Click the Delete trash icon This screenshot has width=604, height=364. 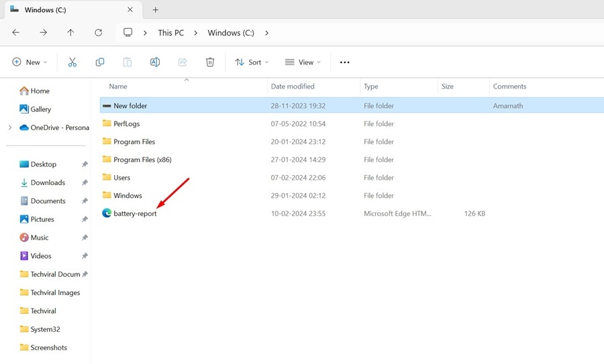[210, 62]
